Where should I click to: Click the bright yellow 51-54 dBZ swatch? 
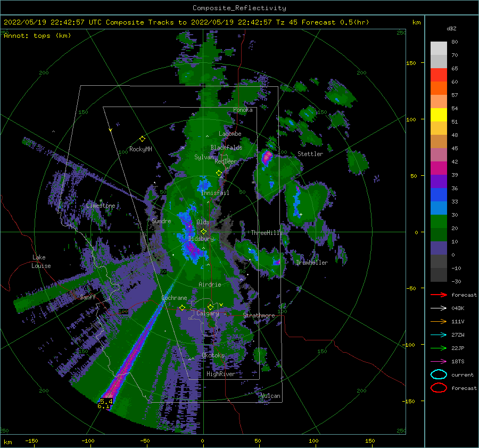point(439,115)
